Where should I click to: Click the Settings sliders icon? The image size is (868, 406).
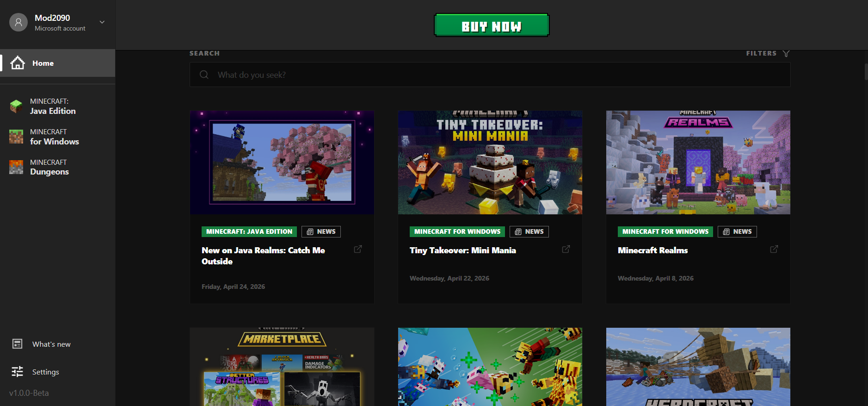[x=17, y=371]
